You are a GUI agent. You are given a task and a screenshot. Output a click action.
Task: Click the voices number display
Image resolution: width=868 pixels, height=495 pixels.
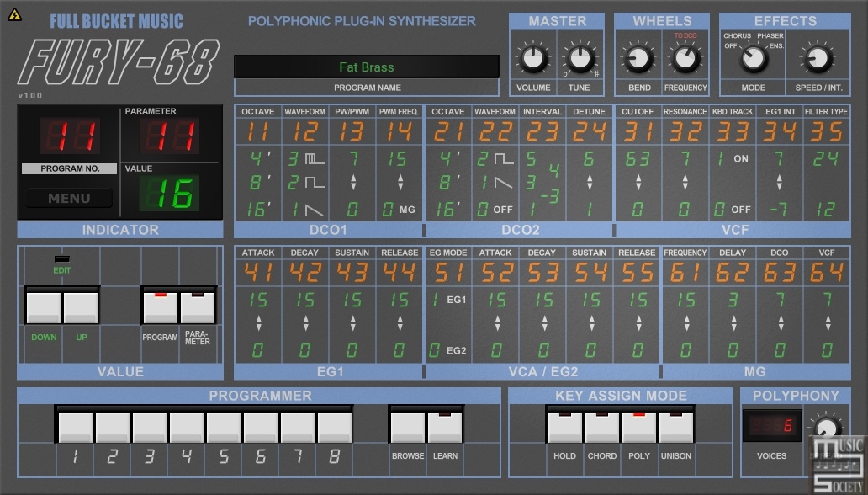coord(771,426)
